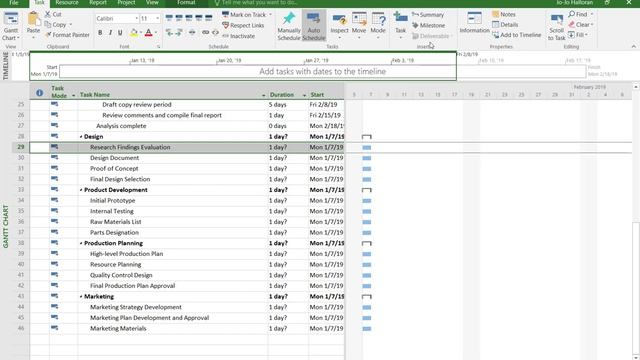The image size is (640, 360).
Task: Select the Proof of Concept task
Action: (114, 169)
